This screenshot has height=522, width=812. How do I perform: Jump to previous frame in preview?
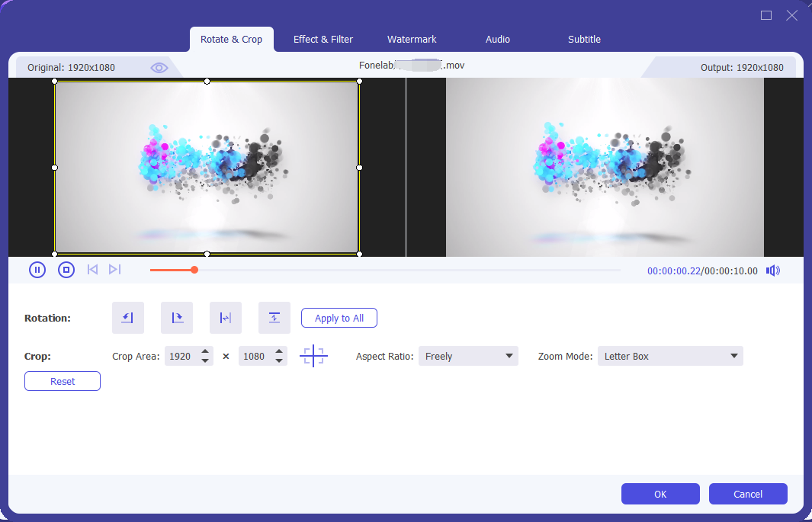pos(91,269)
